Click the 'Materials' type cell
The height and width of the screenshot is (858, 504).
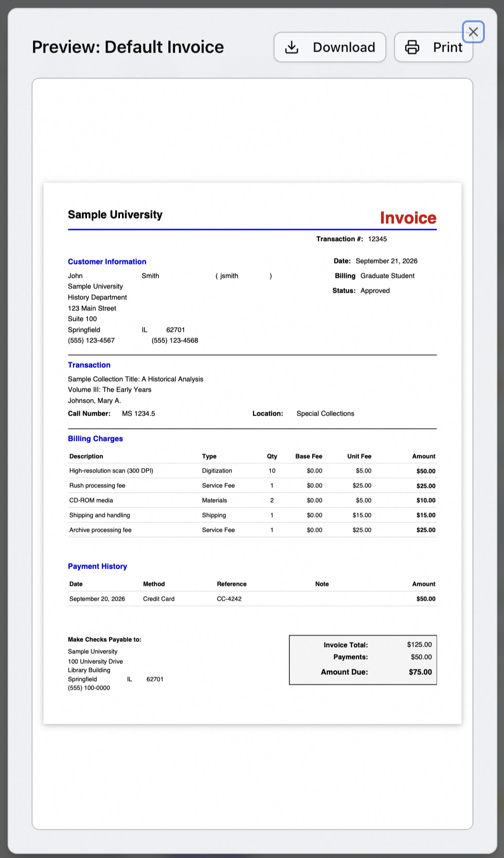click(x=214, y=500)
